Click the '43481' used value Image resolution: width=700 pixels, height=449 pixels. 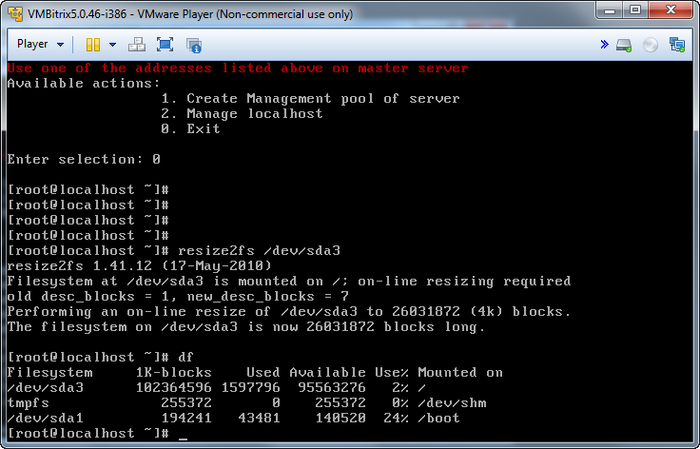tap(259, 418)
